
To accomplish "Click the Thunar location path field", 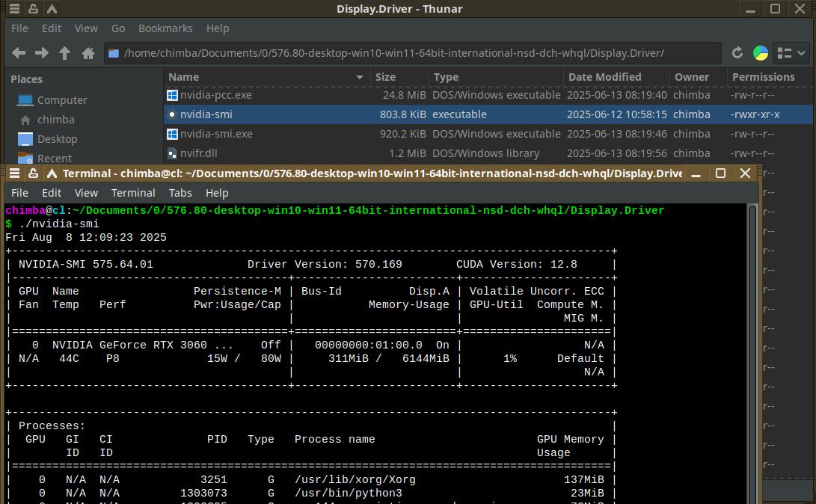I will pos(411,53).
